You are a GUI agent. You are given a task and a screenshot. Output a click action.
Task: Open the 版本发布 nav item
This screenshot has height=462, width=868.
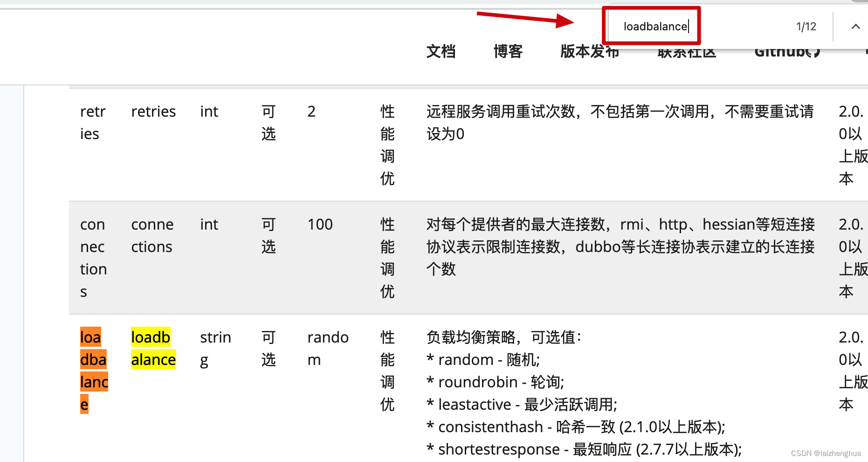point(590,51)
